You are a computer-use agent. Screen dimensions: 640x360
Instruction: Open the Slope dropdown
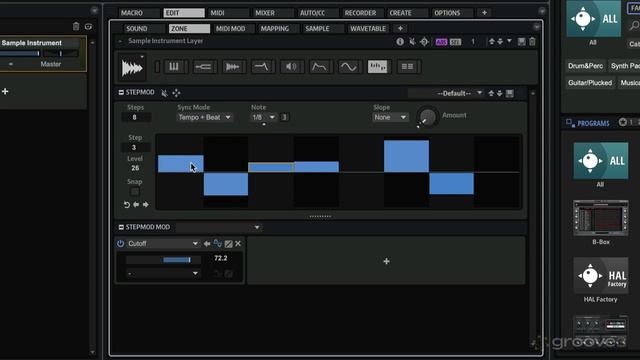point(390,118)
